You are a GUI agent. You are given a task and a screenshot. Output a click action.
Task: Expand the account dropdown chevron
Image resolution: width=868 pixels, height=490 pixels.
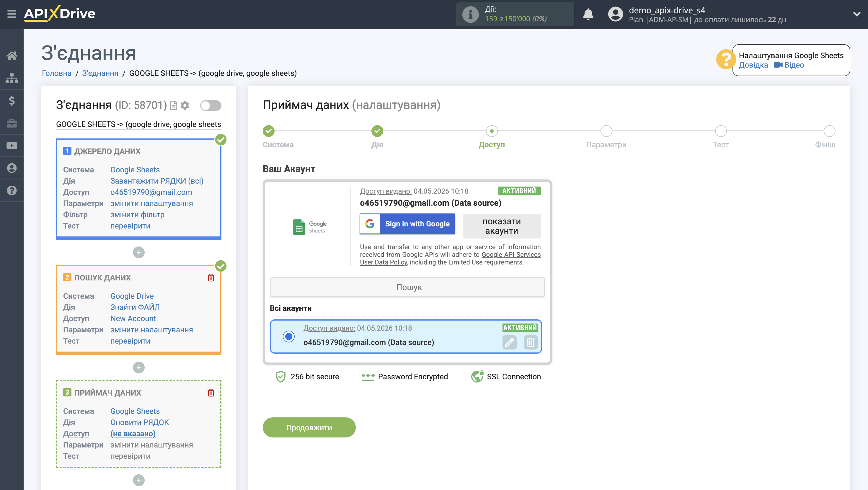856,14
